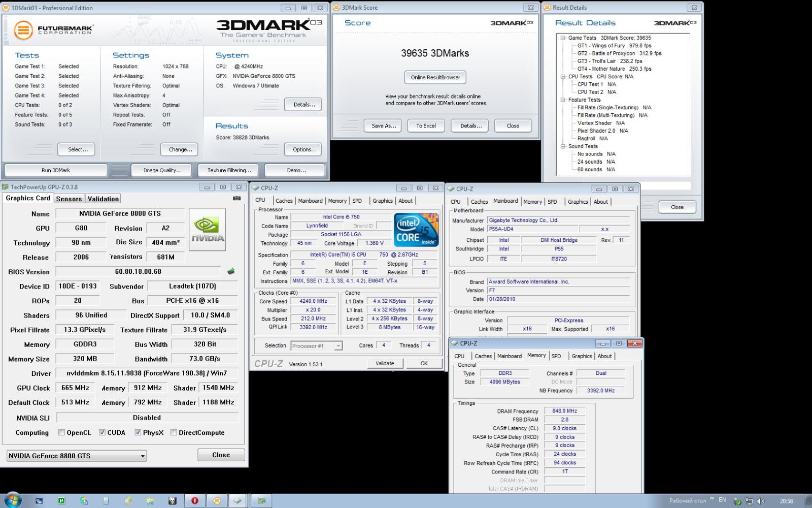Click the GPU-Z title bar icon
812x508 pixels.
(x=6, y=187)
